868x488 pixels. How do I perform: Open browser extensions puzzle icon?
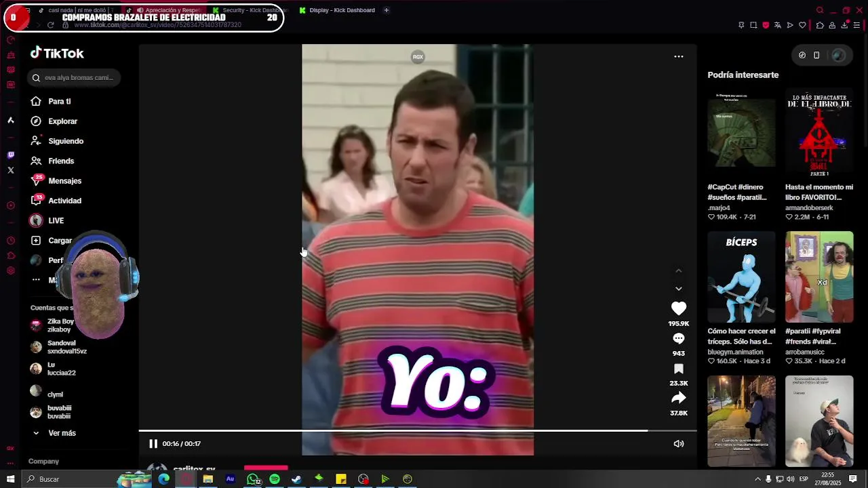820,25
